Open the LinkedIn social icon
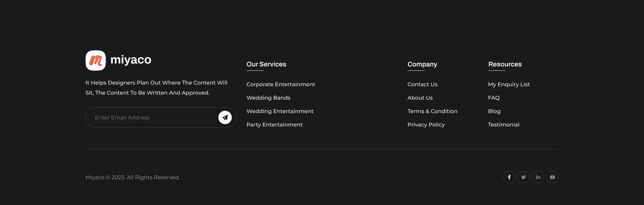The height and width of the screenshot is (205, 644). click(538, 177)
